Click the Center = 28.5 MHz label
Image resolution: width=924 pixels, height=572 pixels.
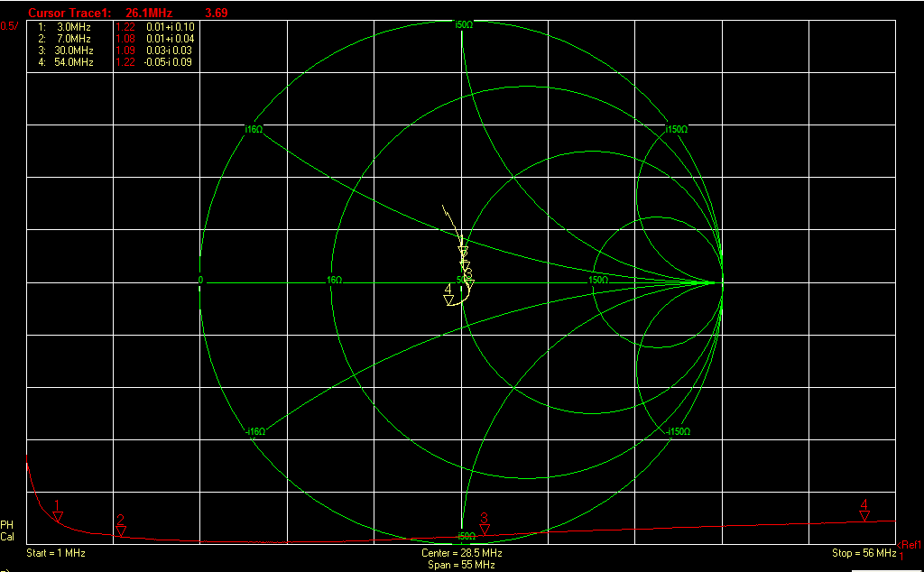(x=461, y=553)
